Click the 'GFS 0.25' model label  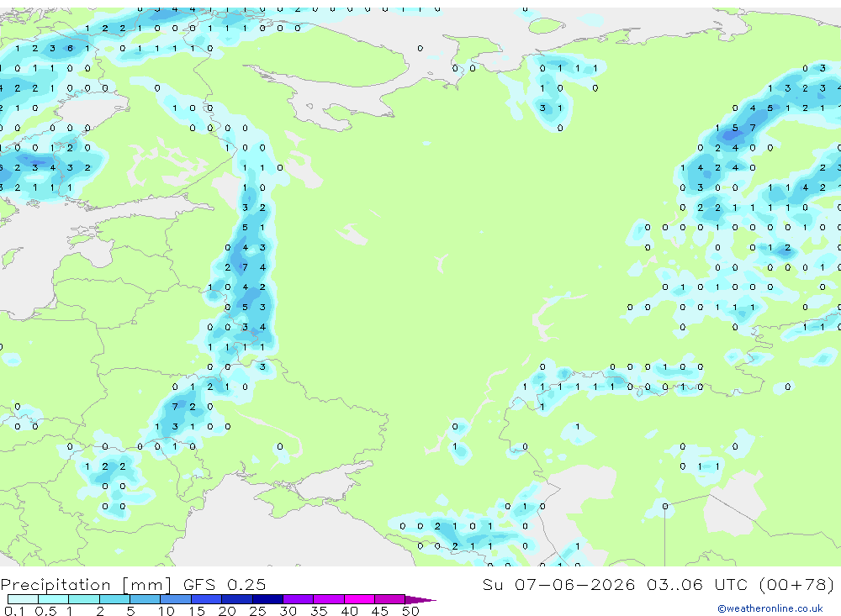[x=225, y=584]
